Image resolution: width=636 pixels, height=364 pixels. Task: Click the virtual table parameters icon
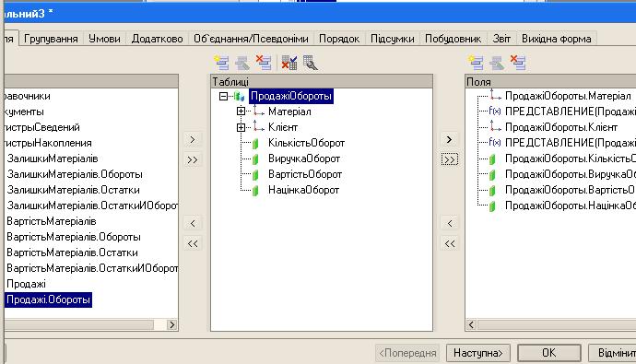(x=289, y=63)
